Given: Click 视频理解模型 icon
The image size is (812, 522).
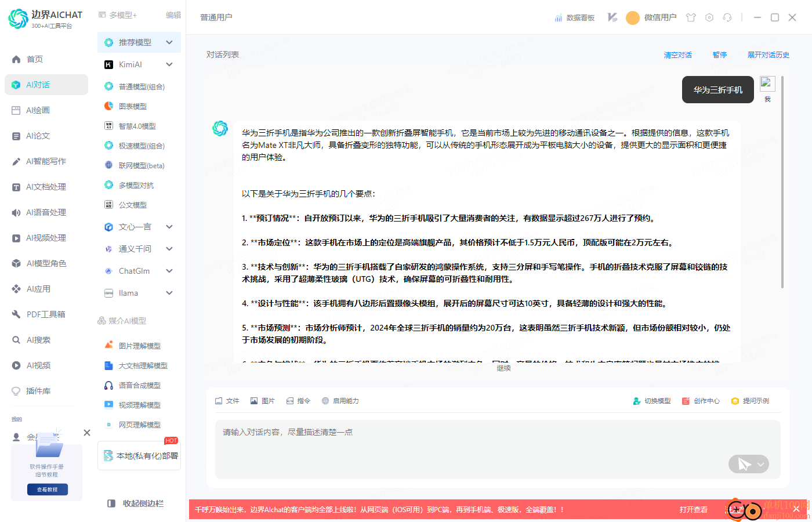Looking at the screenshot, I should 108,405.
